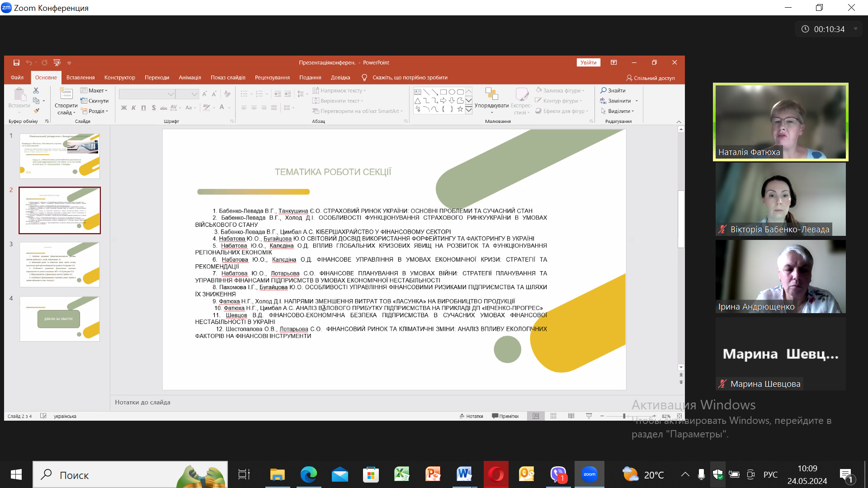
Task: Open Reading view from status bar
Action: [x=571, y=416]
